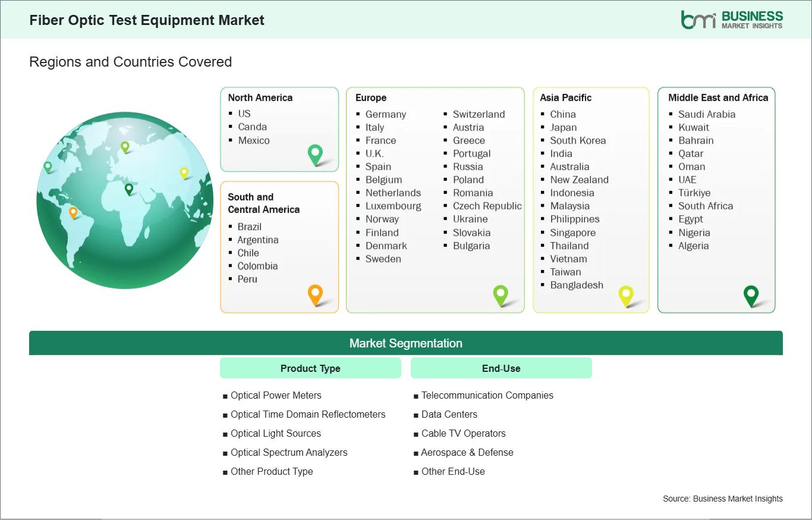Click the Fiber Optic Test Equipment Market title
This screenshot has height=520, width=812.
(x=147, y=20)
